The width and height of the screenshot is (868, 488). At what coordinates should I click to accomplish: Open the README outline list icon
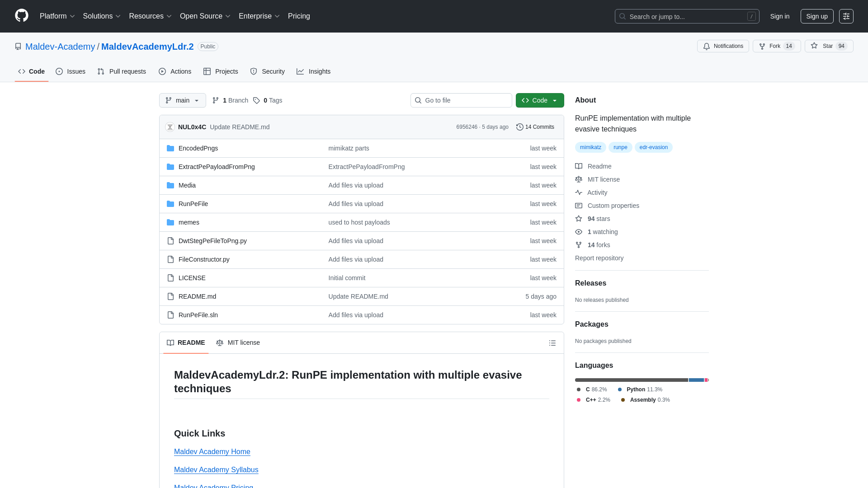[552, 343]
